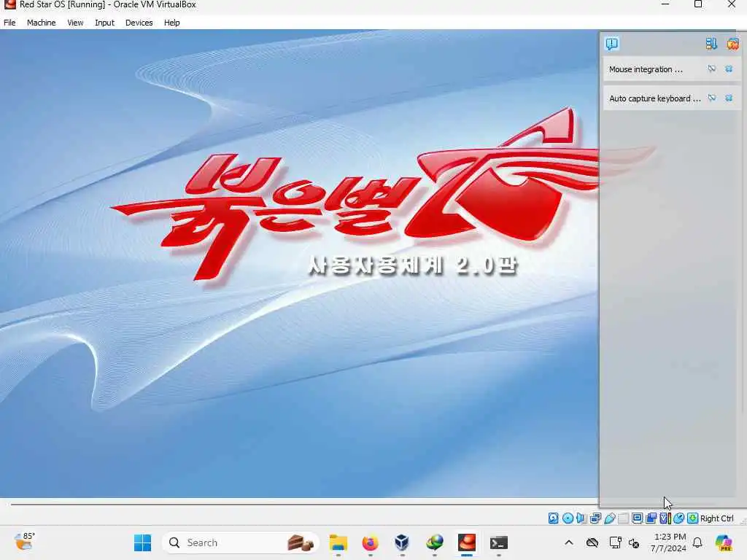Click the greyed shared folders status icon

(623, 518)
